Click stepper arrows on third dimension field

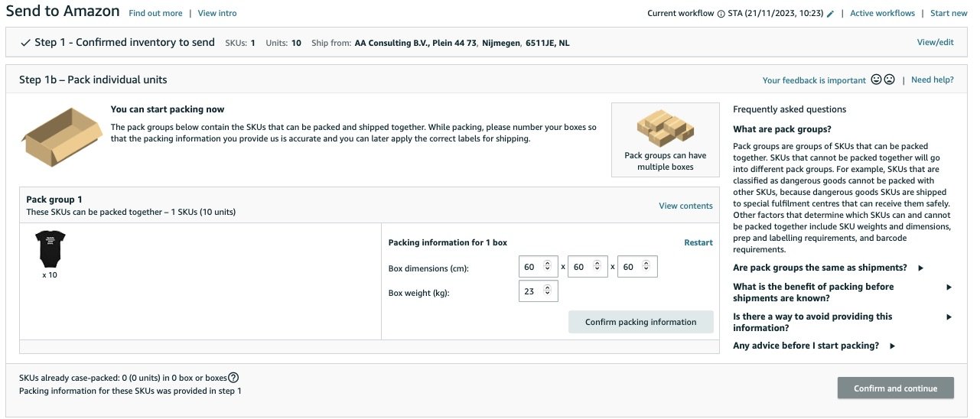coord(646,267)
